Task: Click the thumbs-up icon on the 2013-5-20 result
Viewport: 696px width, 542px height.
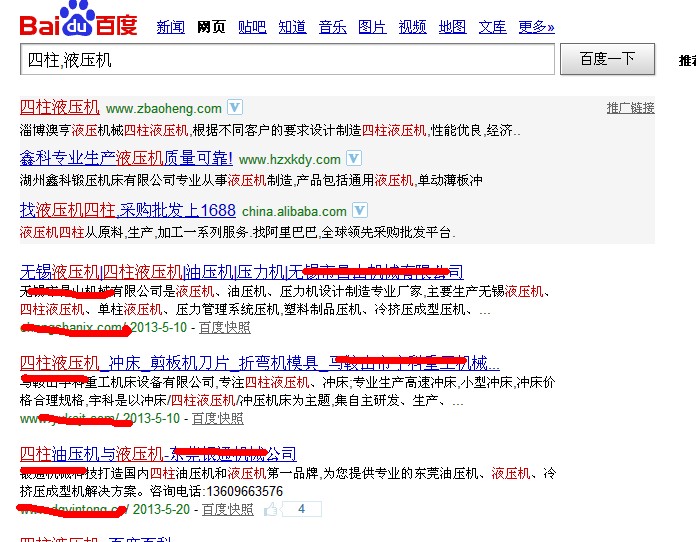Action: (x=270, y=510)
